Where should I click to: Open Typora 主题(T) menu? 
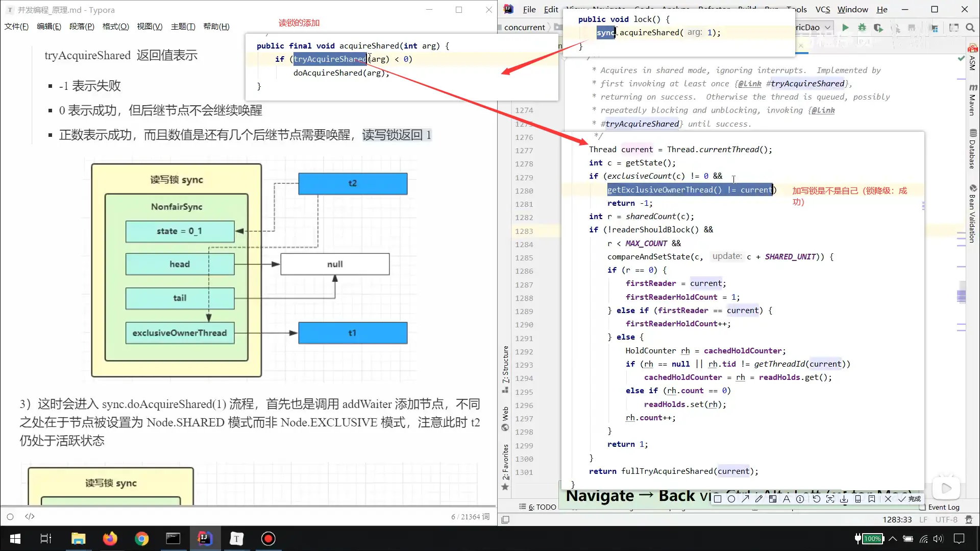click(x=183, y=27)
